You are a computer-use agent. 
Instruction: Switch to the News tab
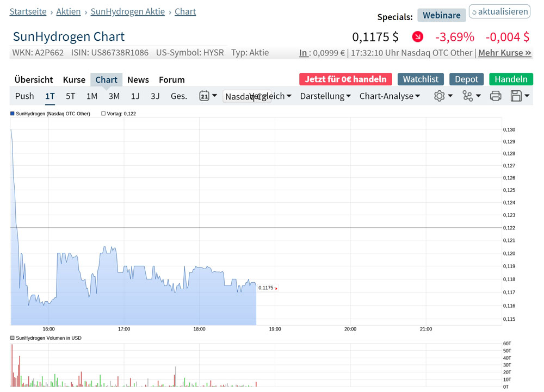(x=138, y=79)
